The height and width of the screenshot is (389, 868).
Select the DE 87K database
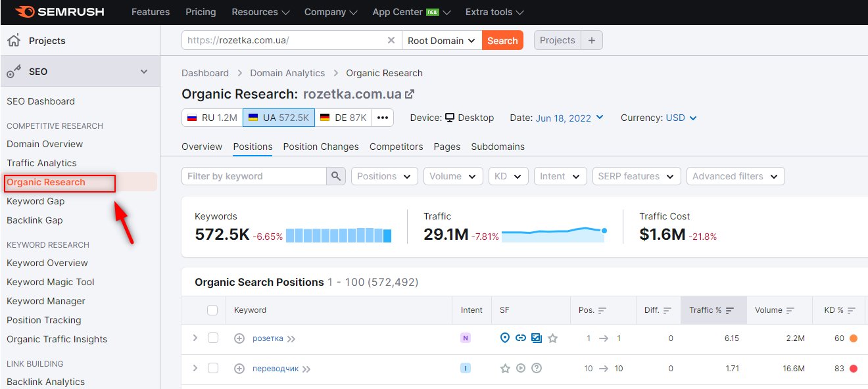pyautogui.click(x=343, y=118)
